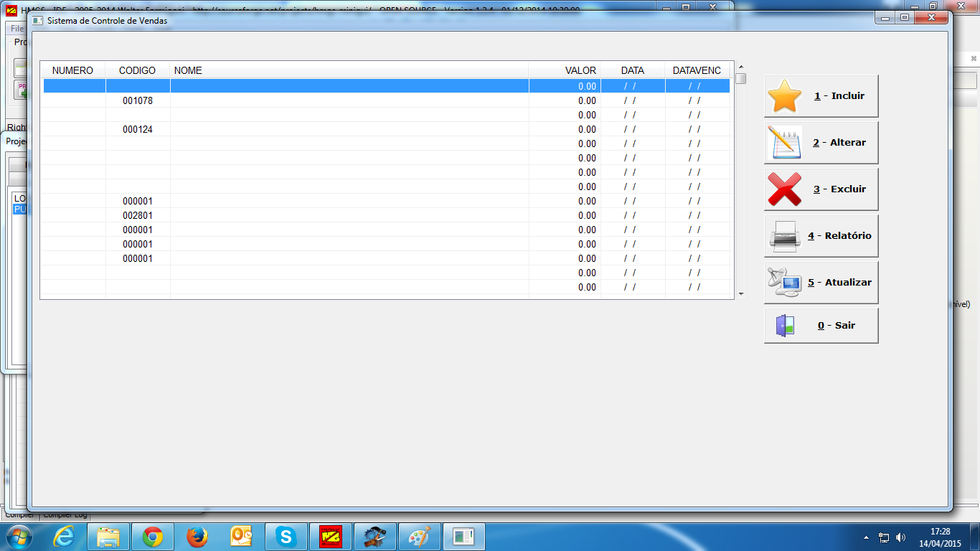980x551 pixels.
Task: Launch Internet Explorer from the taskbar
Action: (65, 536)
